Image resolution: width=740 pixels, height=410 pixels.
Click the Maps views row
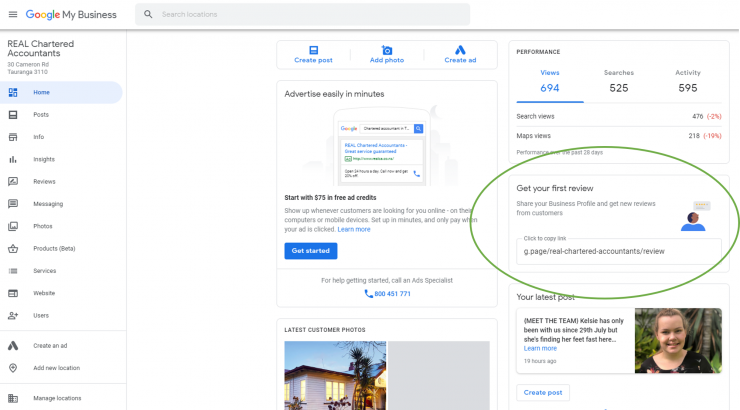(x=619, y=136)
